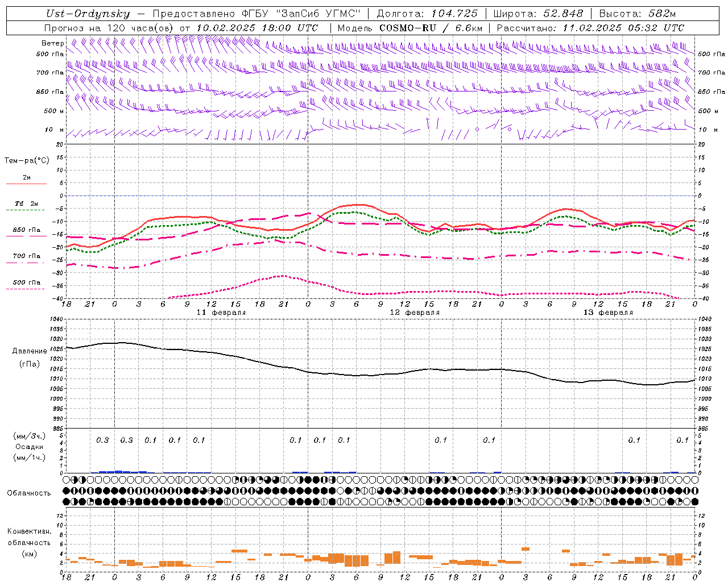Click the (км) unit label of convective panel
Image resolution: width=728 pixels, height=582 pixels.
pyautogui.click(x=30, y=553)
